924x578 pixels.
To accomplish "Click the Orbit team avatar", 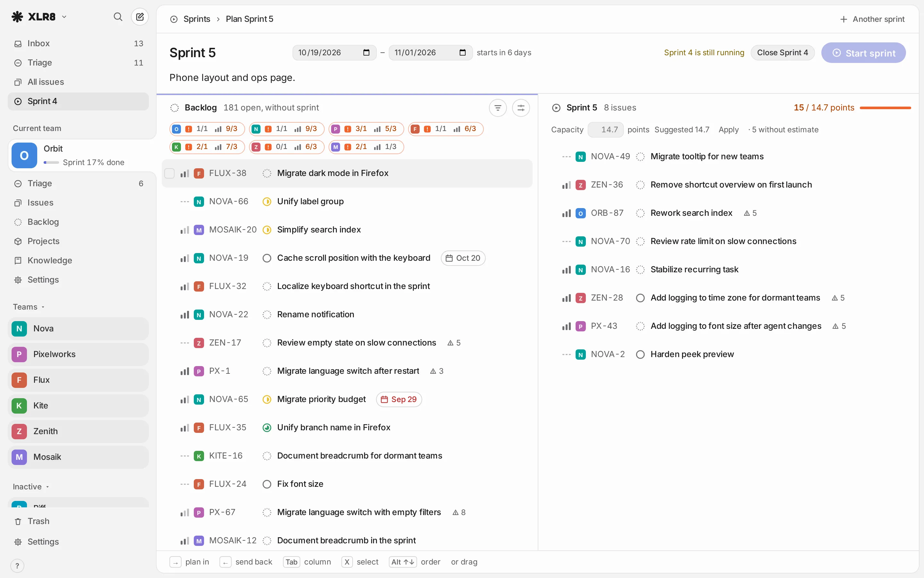I will tap(24, 156).
